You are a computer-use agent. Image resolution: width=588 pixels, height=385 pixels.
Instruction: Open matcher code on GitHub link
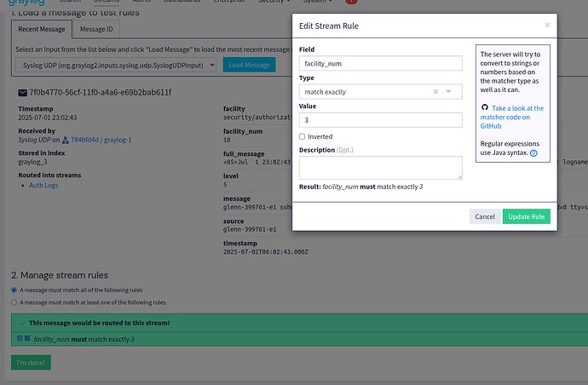tap(511, 117)
